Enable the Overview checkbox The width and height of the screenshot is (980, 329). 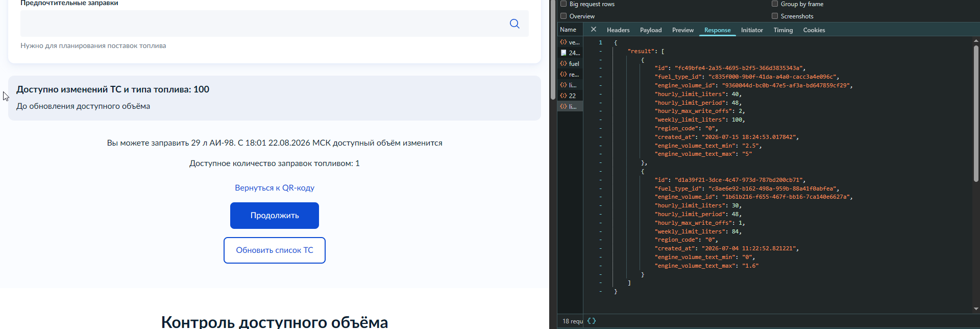coord(563,16)
